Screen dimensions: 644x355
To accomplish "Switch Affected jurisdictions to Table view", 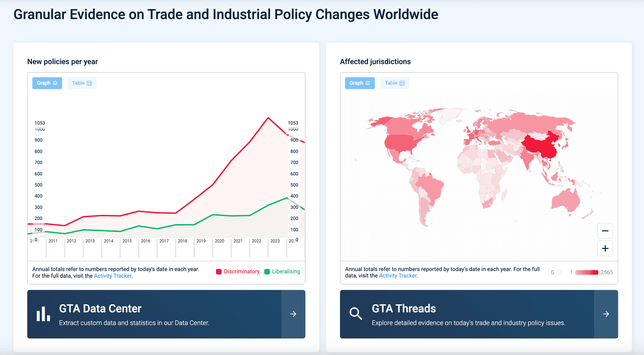I will click(x=394, y=83).
